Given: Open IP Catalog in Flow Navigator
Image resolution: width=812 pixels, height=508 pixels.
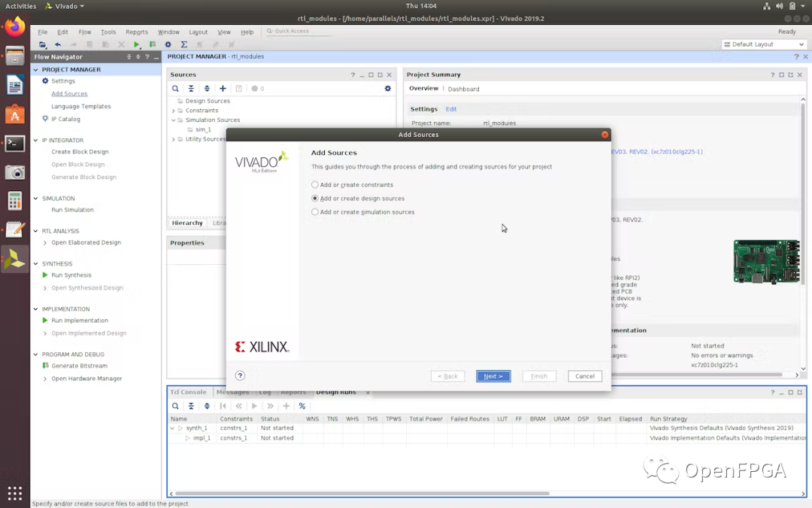Looking at the screenshot, I should coord(65,119).
